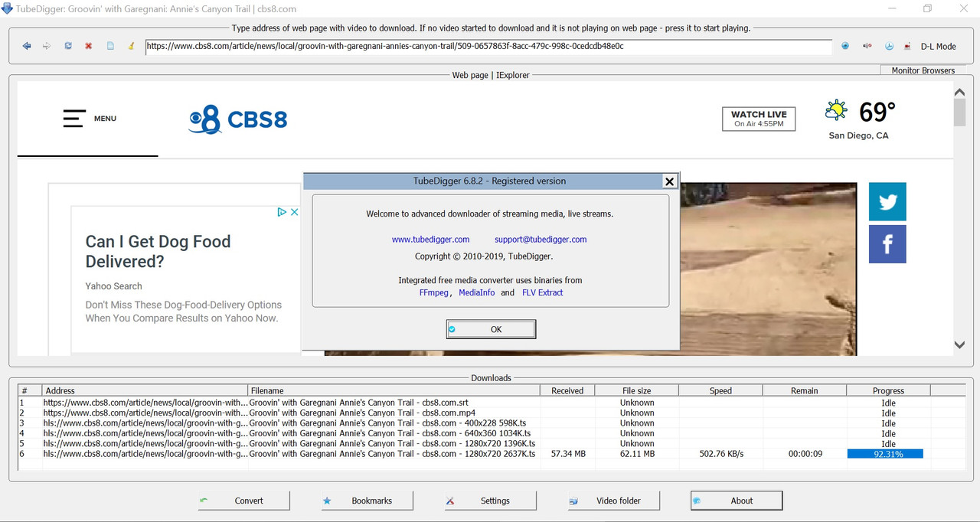Open the FLV Extract link
The width and height of the screenshot is (980, 522).
(542, 292)
